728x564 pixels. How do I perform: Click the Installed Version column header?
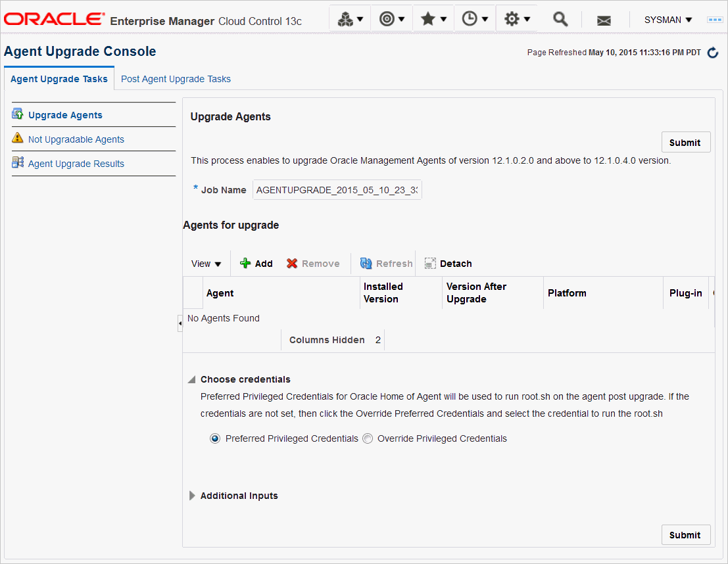pos(401,293)
